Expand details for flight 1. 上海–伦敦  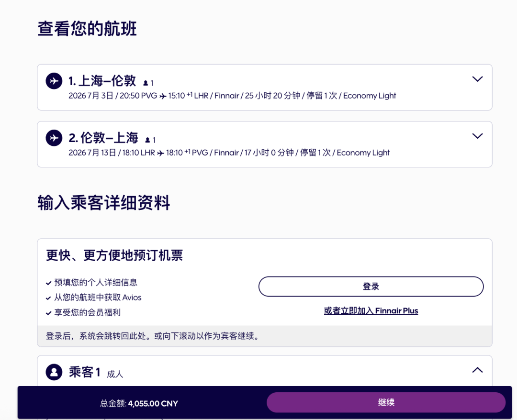click(x=477, y=79)
